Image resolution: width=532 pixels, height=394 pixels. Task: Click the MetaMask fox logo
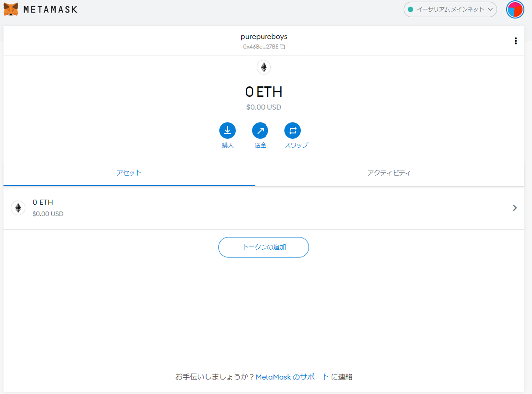tap(11, 9)
